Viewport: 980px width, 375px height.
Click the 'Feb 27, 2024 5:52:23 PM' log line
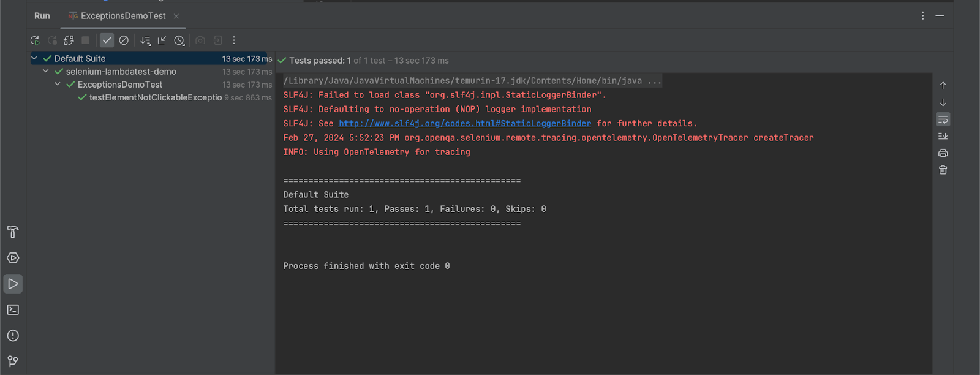click(548, 138)
